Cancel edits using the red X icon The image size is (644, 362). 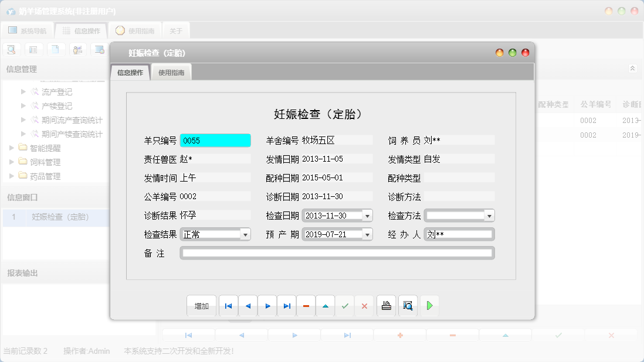click(x=364, y=305)
